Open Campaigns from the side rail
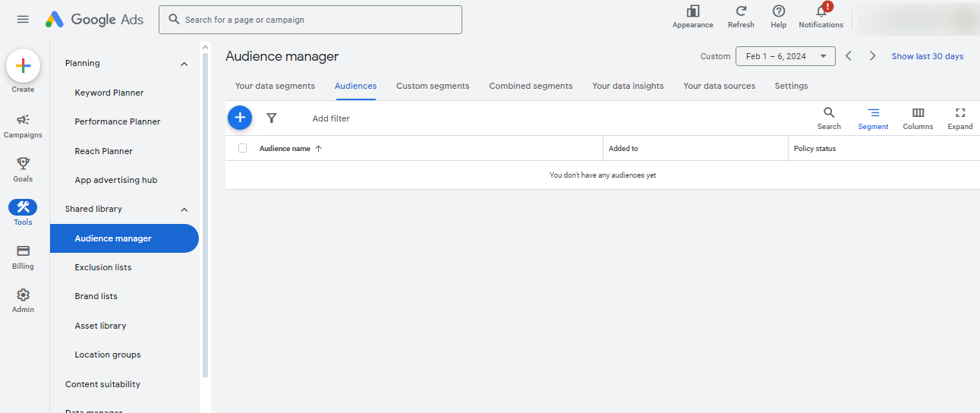The width and height of the screenshot is (980, 413). 23,120
